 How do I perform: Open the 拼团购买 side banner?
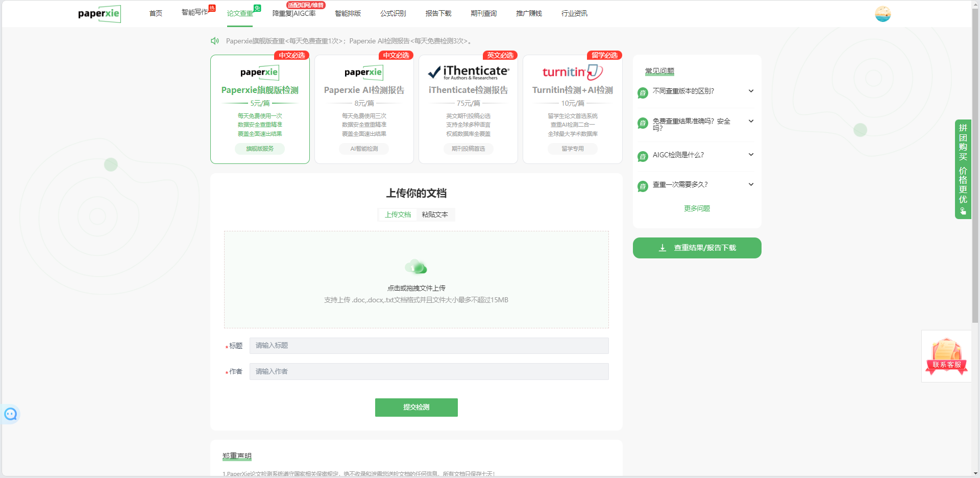pyautogui.click(x=963, y=169)
